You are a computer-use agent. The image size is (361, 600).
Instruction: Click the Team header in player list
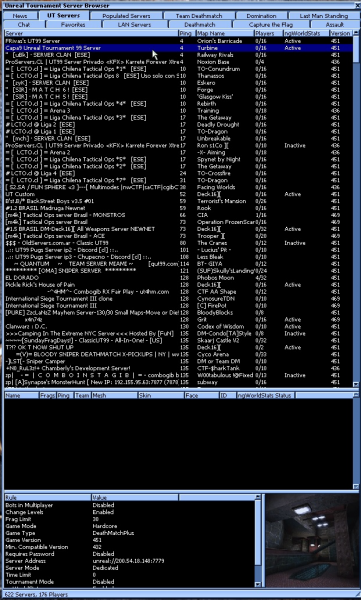(x=83, y=395)
